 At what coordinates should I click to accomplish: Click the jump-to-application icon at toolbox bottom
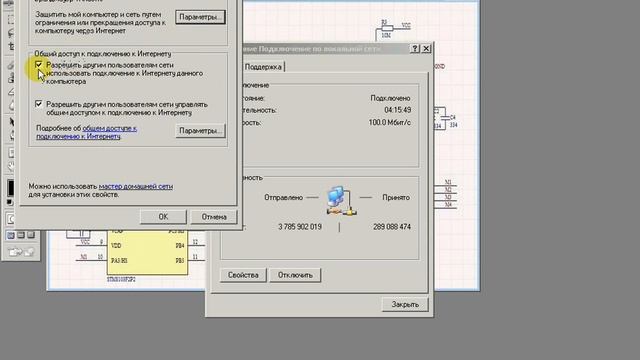point(21,252)
